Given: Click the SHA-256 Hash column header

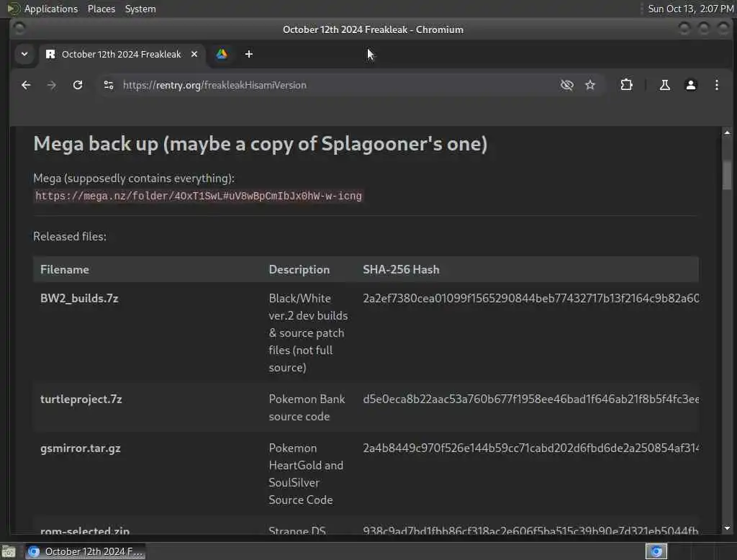Looking at the screenshot, I should 401,269.
